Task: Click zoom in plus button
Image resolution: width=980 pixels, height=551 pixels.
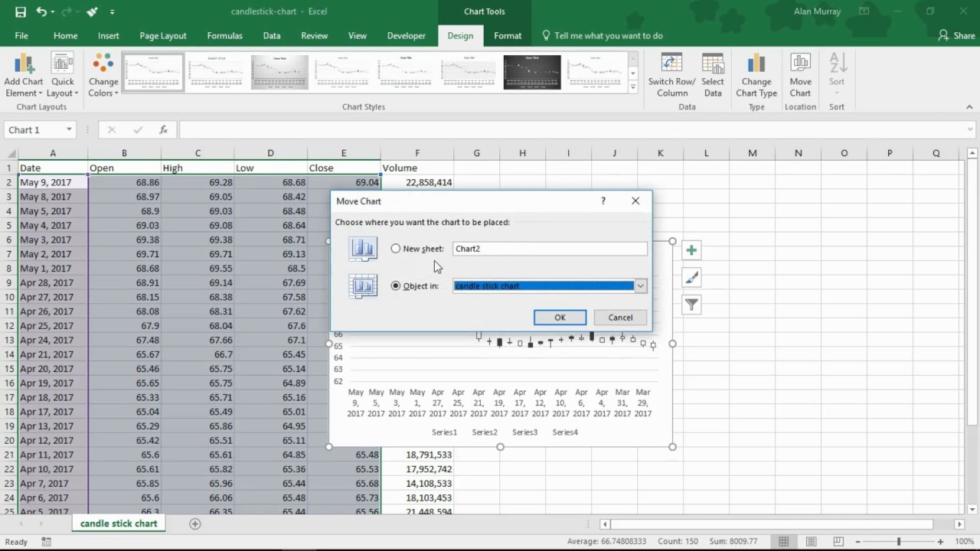Action: [x=942, y=541]
